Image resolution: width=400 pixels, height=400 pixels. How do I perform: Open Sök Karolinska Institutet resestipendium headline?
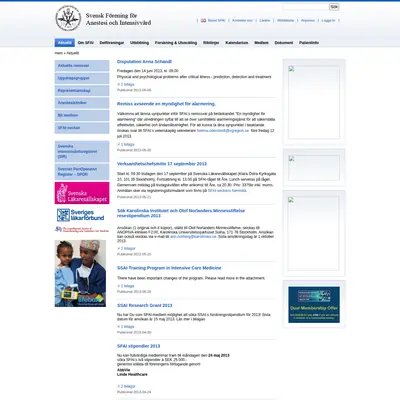181,213
